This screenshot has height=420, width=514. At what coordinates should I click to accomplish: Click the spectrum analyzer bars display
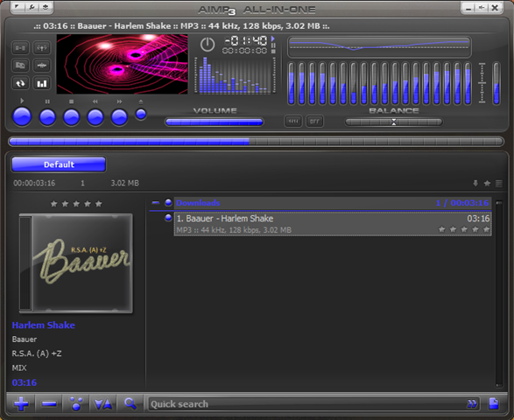235,75
